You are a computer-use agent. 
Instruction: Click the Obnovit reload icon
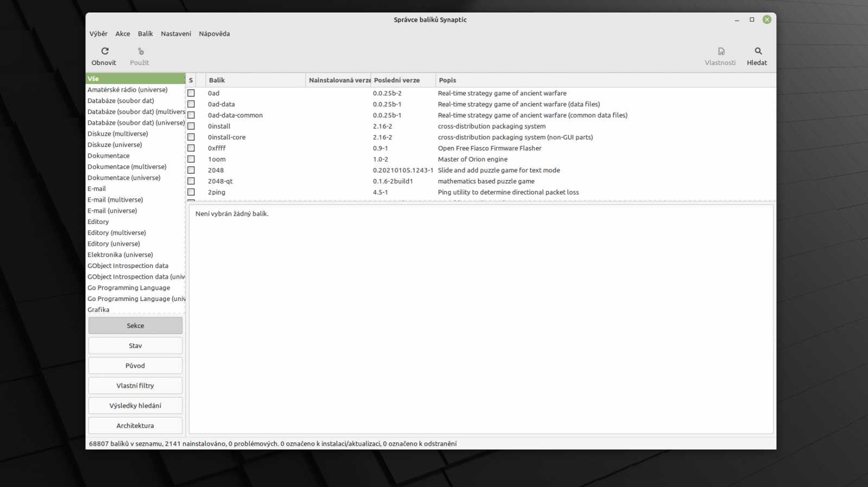105,51
